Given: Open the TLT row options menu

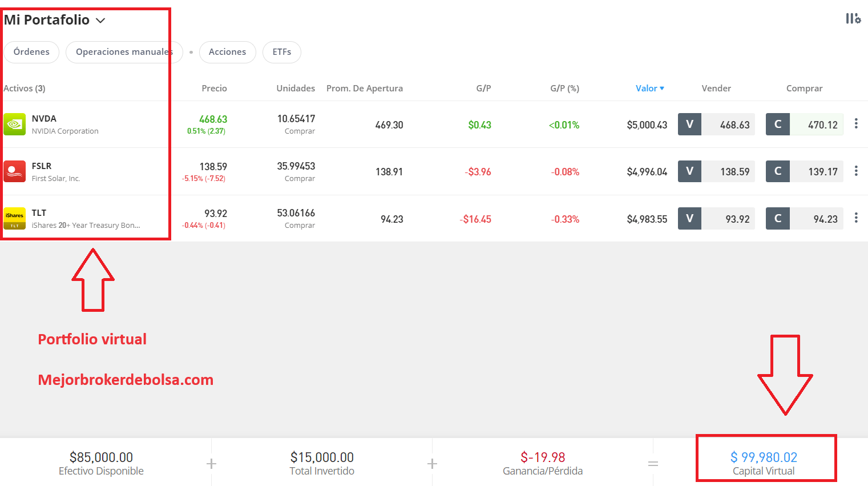Looking at the screenshot, I should click(856, 218).
